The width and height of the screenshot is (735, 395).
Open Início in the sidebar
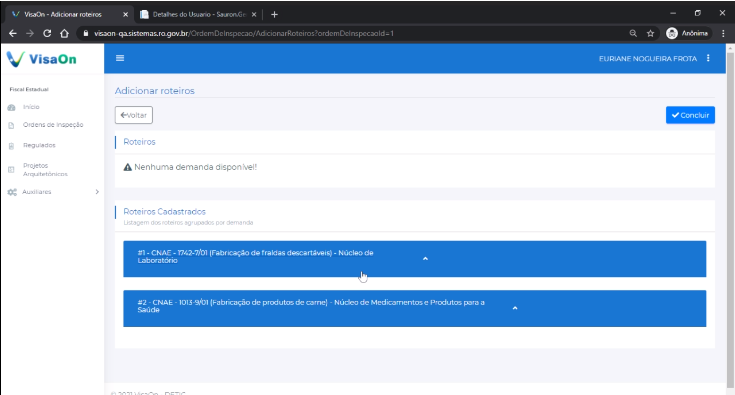(x=31, y=107)
